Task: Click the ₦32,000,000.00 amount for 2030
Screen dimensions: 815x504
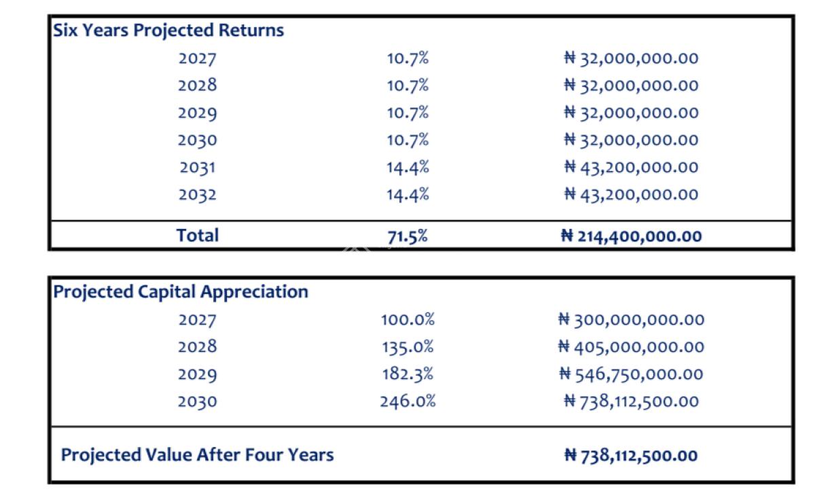Action: pos(632,140)
